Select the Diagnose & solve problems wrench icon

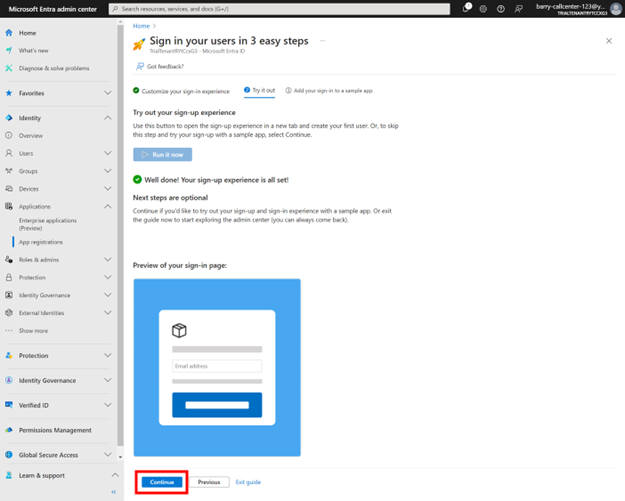(9, 68)
